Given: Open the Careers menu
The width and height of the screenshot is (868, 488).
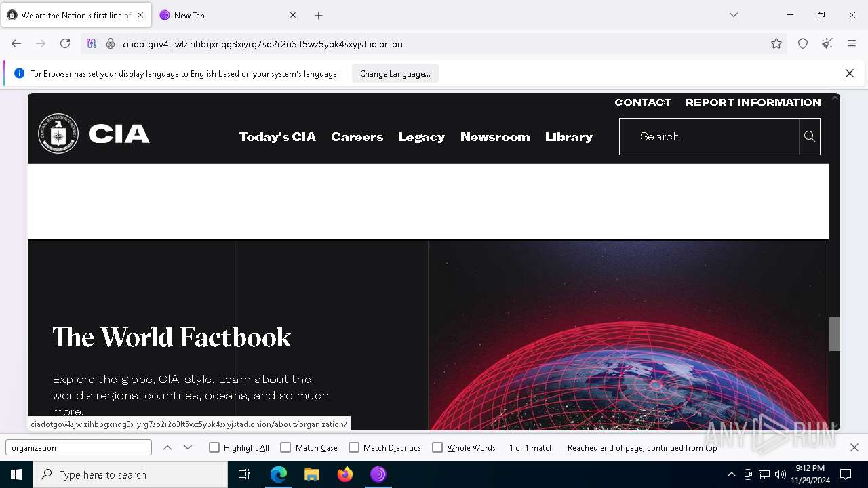Looking at the screenshot, I should pyautogui.click(x=357, y=136).
